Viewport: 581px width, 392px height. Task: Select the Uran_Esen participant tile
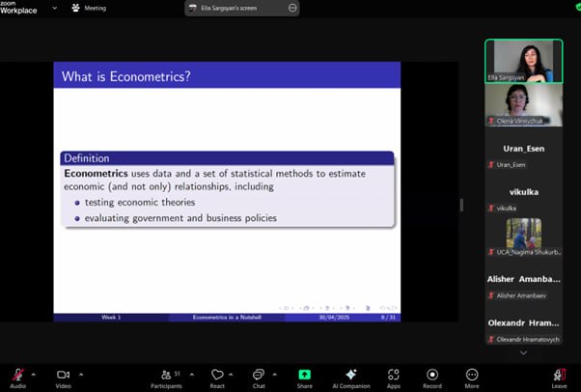(x=523, y=149)
